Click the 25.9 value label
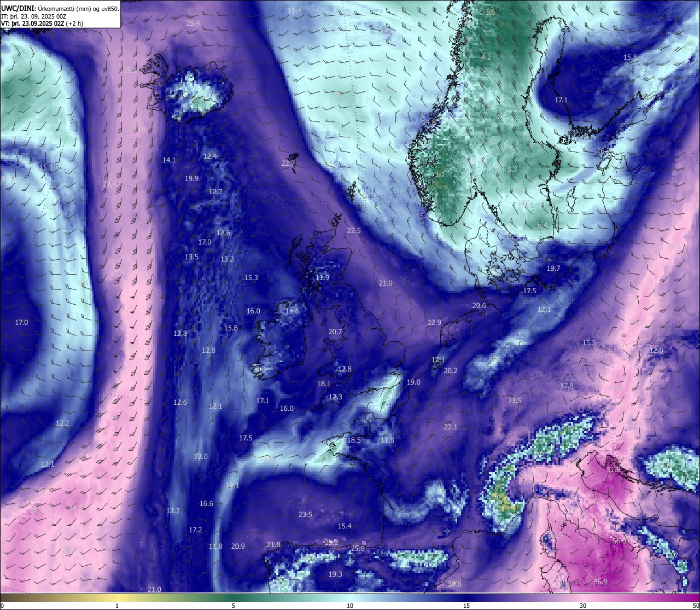700x610 pixels. 358,548
